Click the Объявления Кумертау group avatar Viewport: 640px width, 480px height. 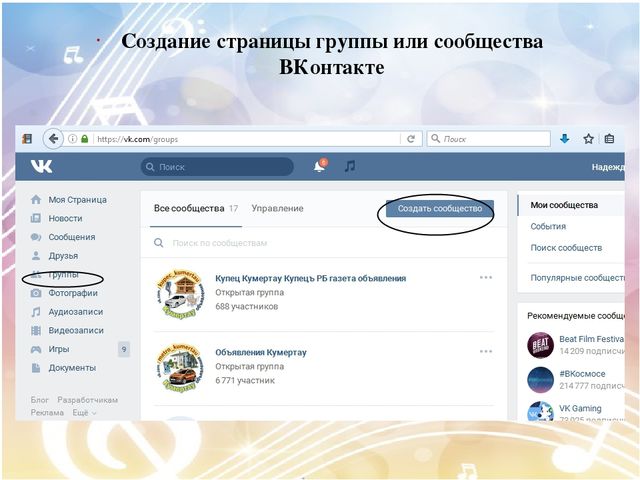point(180,368)
